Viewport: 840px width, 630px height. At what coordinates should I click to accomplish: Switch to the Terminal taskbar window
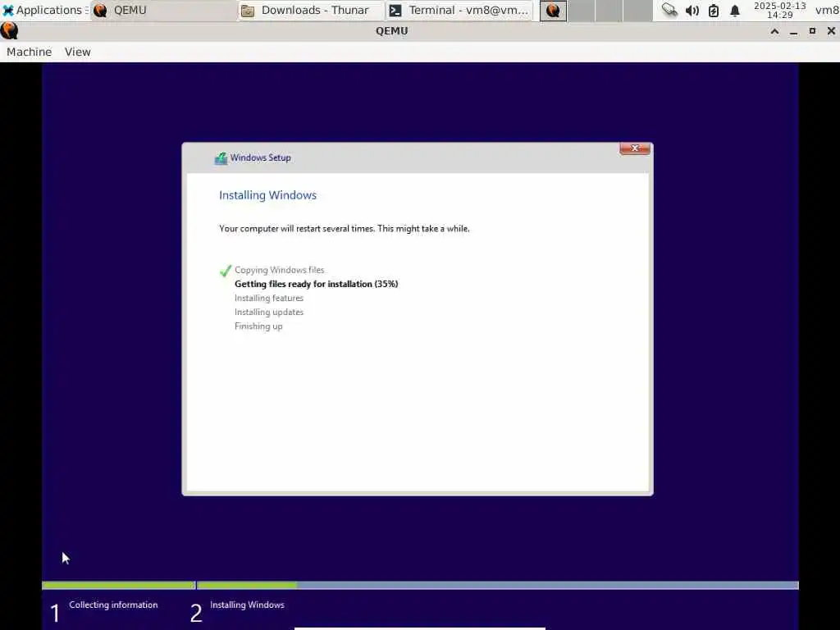459,10
